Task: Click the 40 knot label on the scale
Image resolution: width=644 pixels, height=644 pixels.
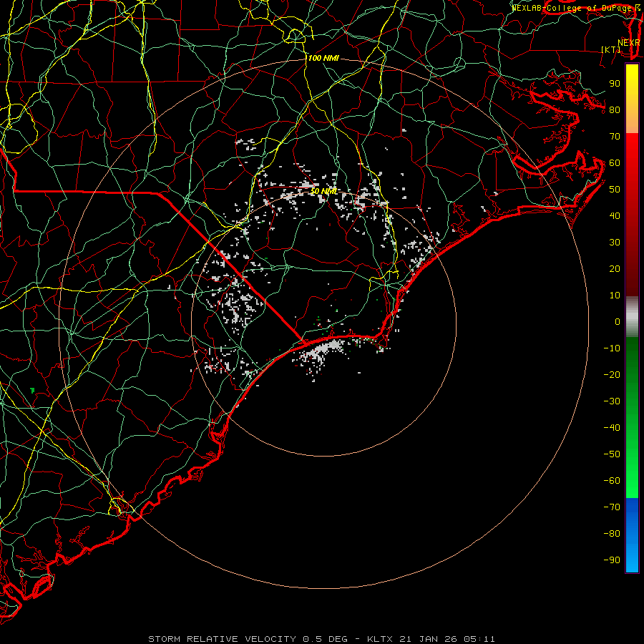Action: pyautogui.click(x=615, y=215)
